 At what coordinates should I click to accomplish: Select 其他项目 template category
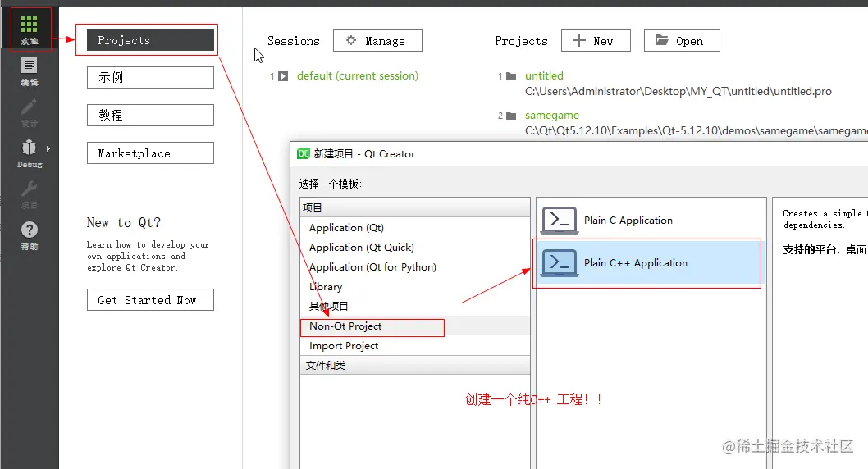point(415,307)
